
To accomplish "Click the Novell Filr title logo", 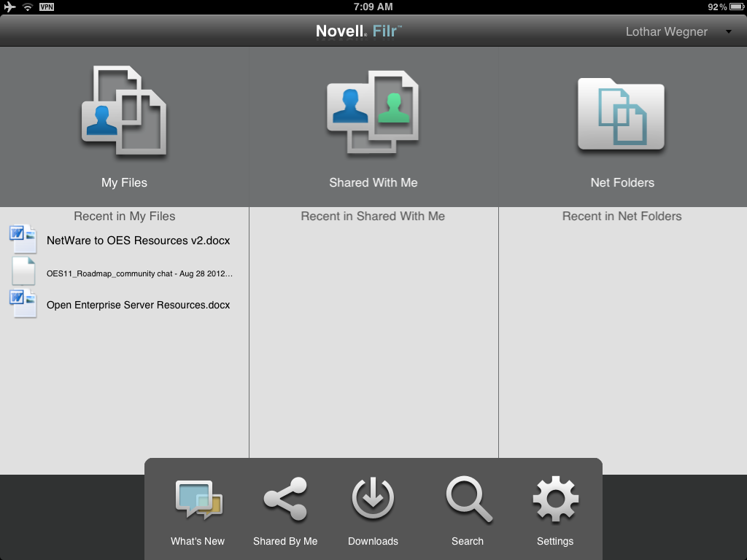I will click(359, 31).
